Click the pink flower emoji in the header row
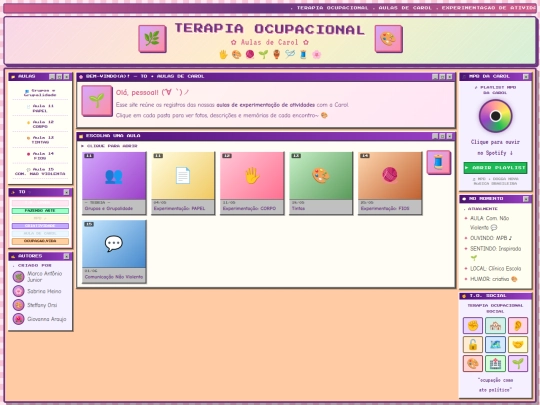The height and width of the screenshot is (405, 540). [x=316, y=54]
